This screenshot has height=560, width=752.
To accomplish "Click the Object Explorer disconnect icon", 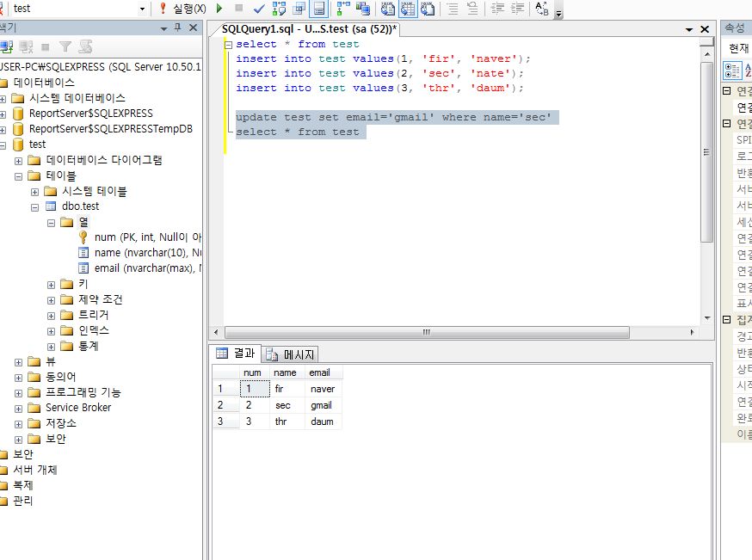I will coord(27,46).
